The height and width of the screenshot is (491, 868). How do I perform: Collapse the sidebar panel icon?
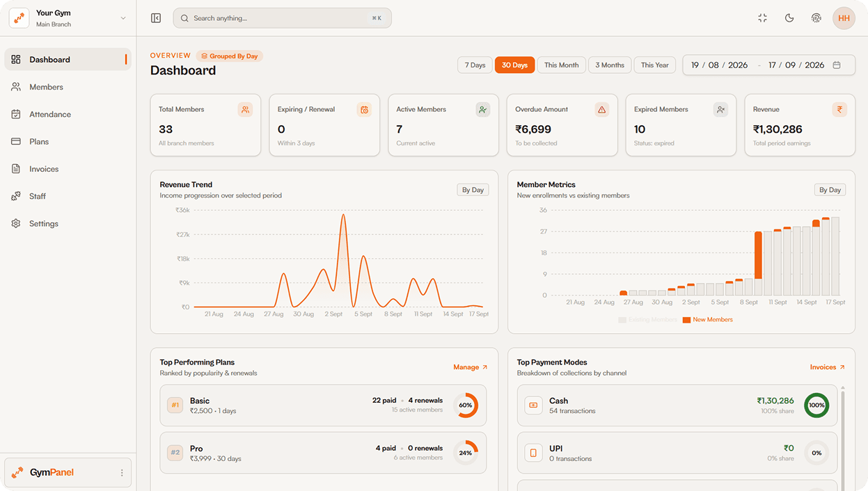156,18
